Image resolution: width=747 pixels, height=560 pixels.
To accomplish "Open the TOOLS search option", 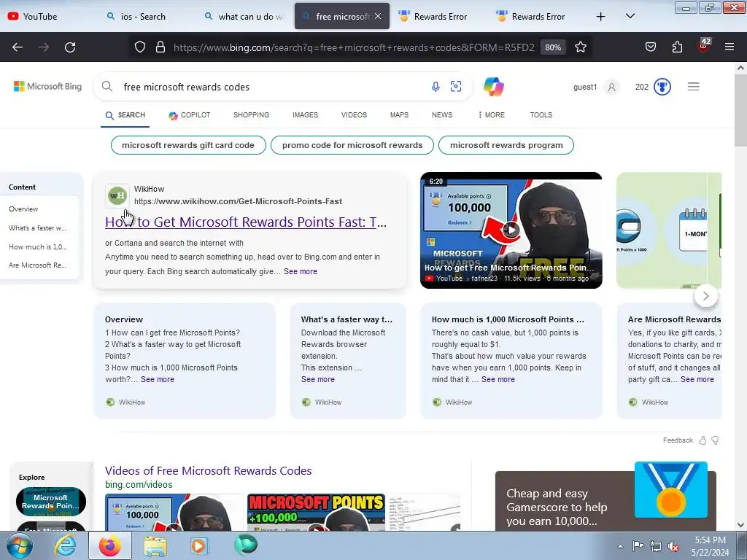I will 541,115.
